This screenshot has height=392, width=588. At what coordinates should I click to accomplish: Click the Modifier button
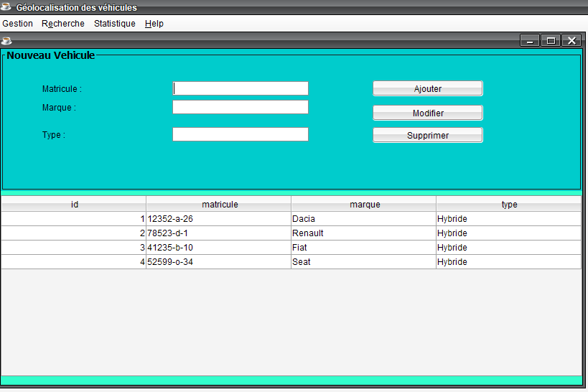point(428,113)
